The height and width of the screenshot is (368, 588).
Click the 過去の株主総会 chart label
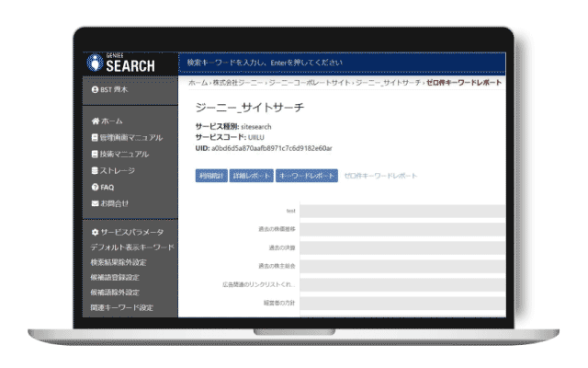click(x=277, y=266)
